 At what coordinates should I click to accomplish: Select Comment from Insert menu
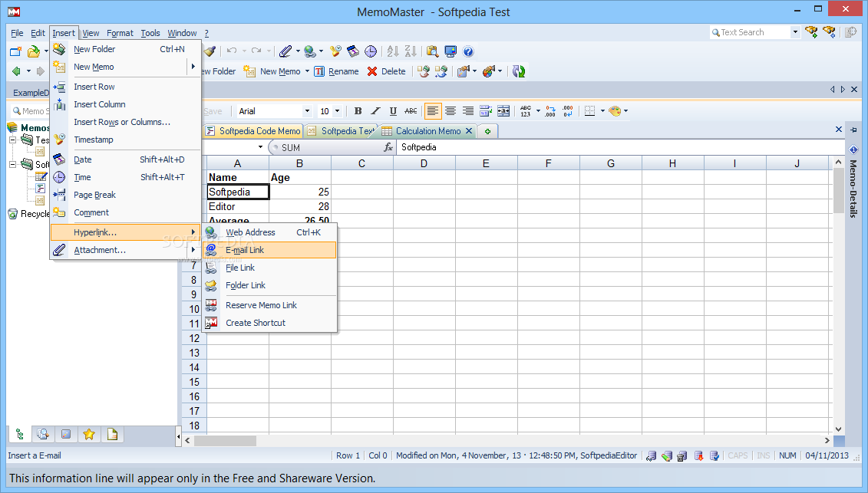(x=126, y=213)
